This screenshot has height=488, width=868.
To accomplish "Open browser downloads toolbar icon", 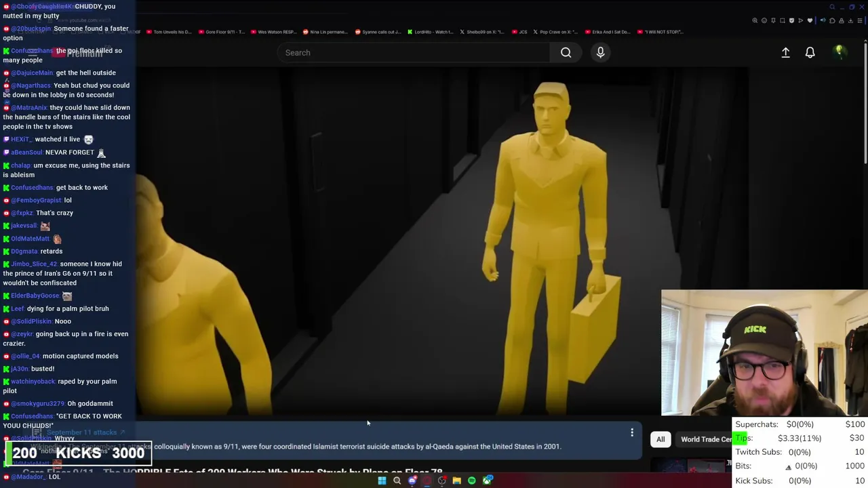I will pyautogui.click(x=850, y=20).
